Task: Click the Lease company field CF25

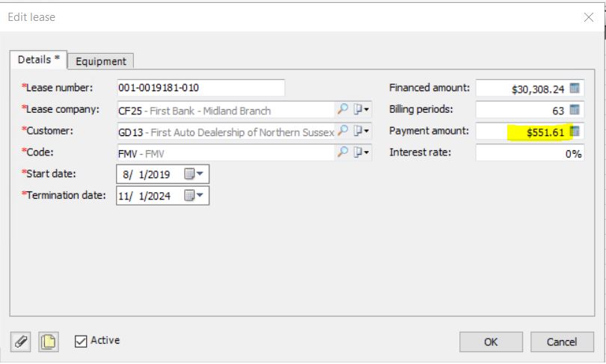Action: [226, 111]
